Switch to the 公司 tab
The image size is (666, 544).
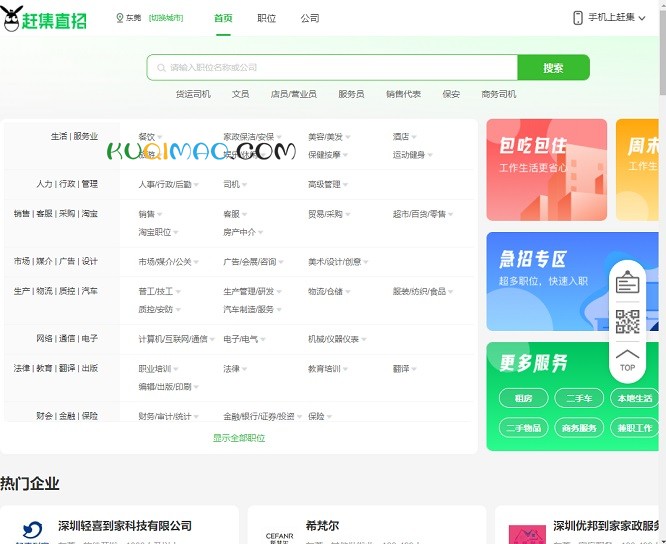310,18
